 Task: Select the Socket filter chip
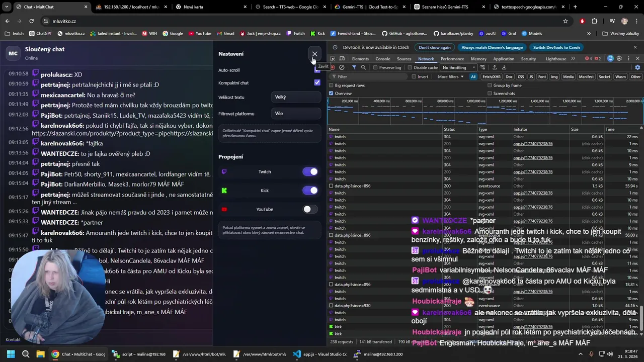coord(604,77)
